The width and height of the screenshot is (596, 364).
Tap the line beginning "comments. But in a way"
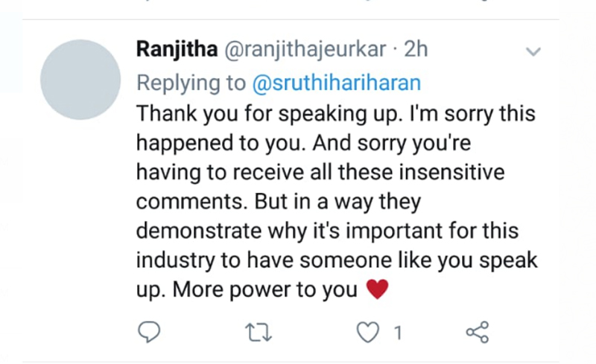click(x=279, y=202)
